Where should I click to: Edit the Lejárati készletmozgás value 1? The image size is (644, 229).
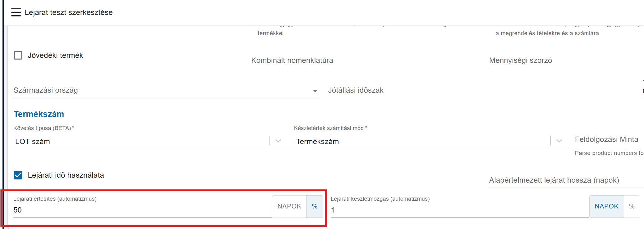click(459, 210)
